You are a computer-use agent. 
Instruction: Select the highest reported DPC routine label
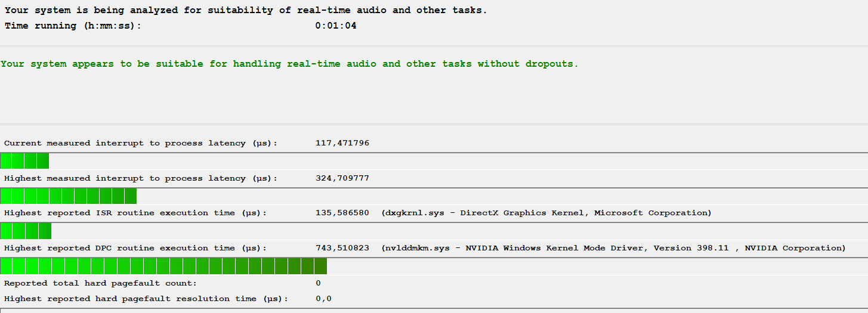135,248
